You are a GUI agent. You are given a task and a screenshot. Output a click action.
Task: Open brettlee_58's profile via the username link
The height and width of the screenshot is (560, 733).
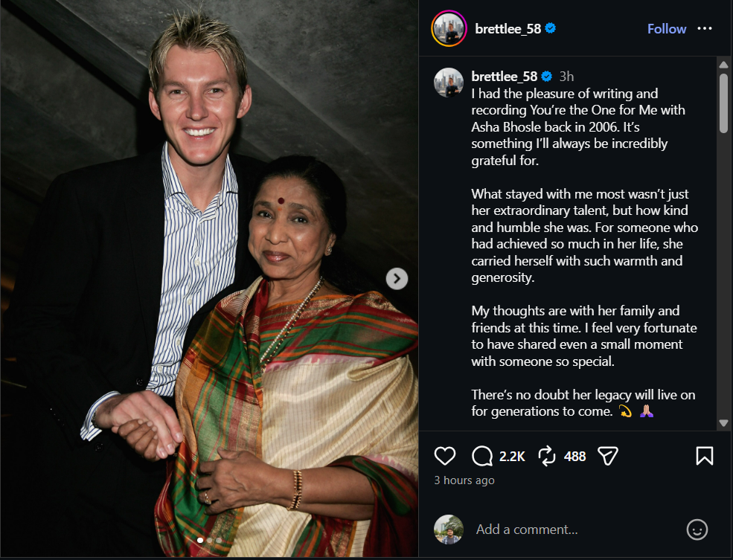(x=510, y=28)
